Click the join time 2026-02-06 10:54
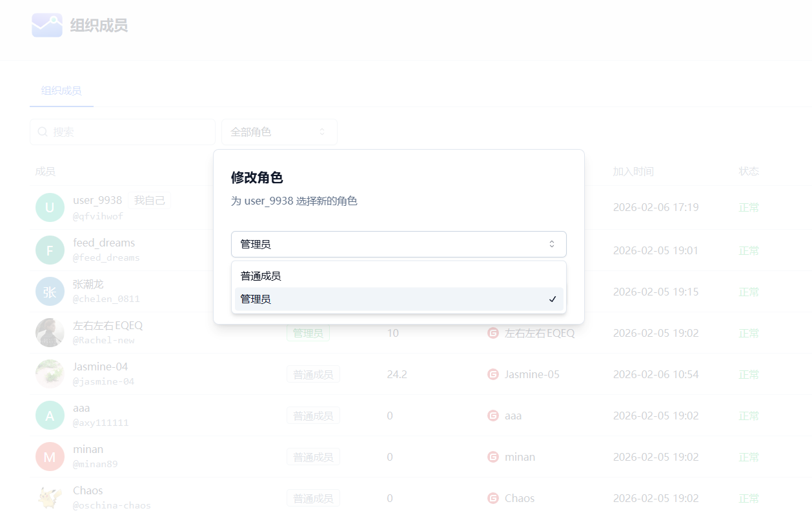This screenshot has width=812, height=513. click(656, 374)
